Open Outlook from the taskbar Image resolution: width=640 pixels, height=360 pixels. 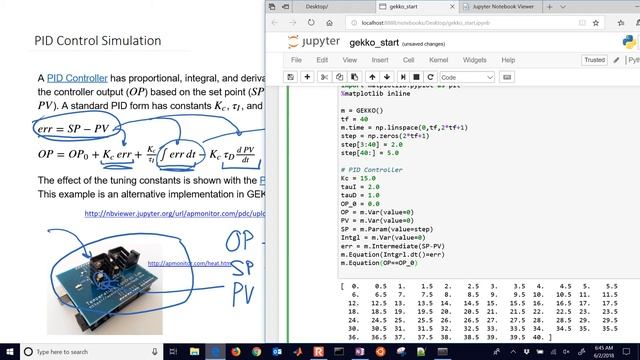(x=277, y=351)
